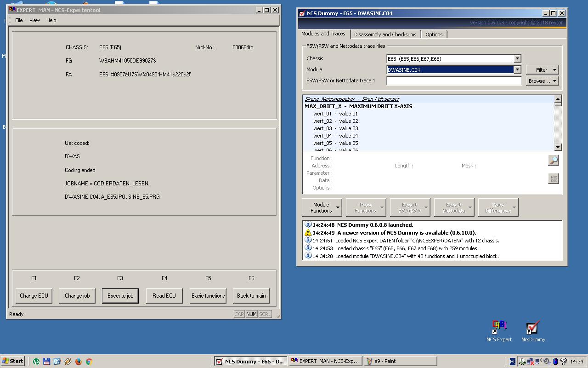Switch to 'a9 - Paint' taskbar button
588x368 pixels.
[x=400, y=362]
